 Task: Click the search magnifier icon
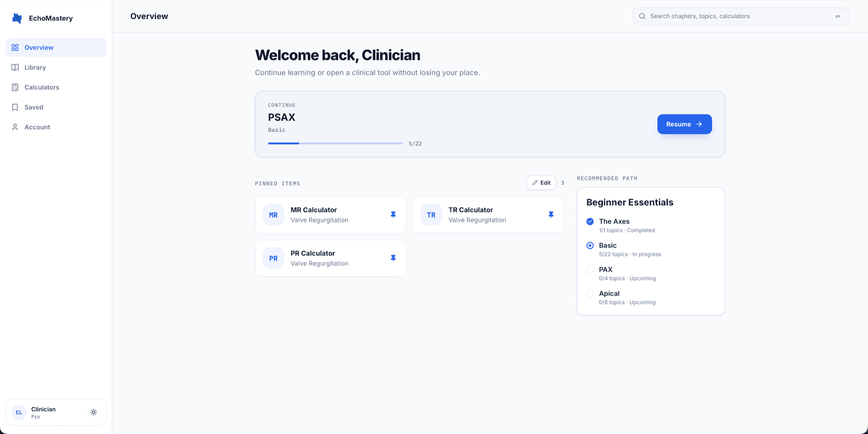[x=642, y=16]
